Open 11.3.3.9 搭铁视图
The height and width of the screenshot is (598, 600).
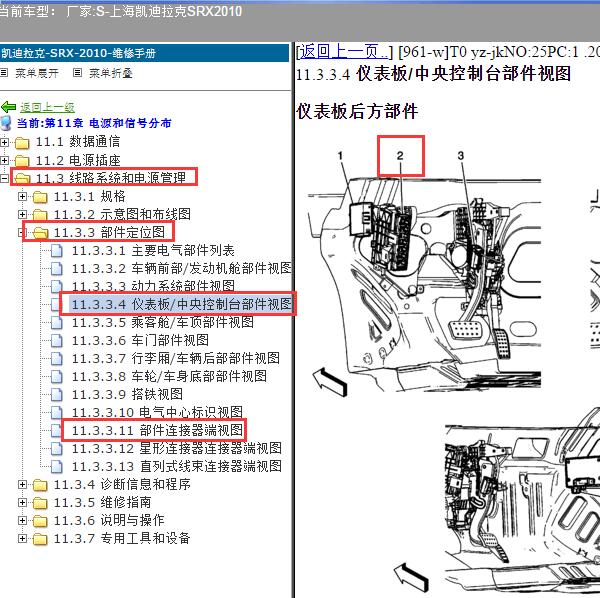[127, 394]
